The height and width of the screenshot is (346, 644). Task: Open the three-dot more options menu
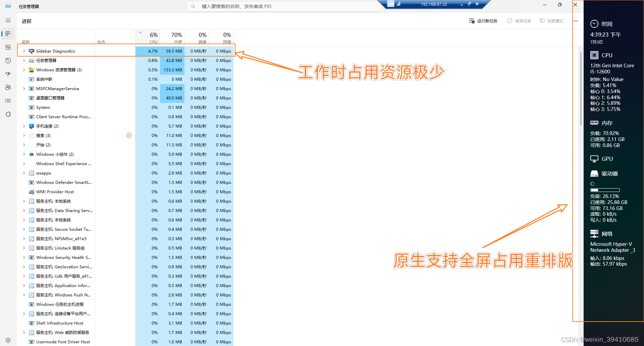tap(575, 21)
